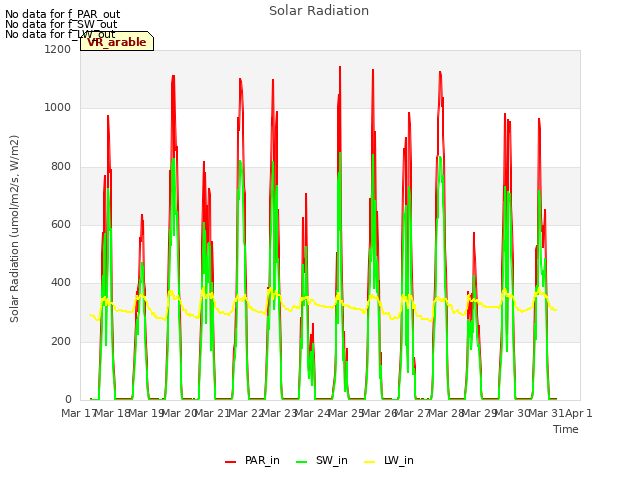Click the y-axis label Solar Radiation
The width and height of the screenshot is (640, 480).
click(14, 229)
